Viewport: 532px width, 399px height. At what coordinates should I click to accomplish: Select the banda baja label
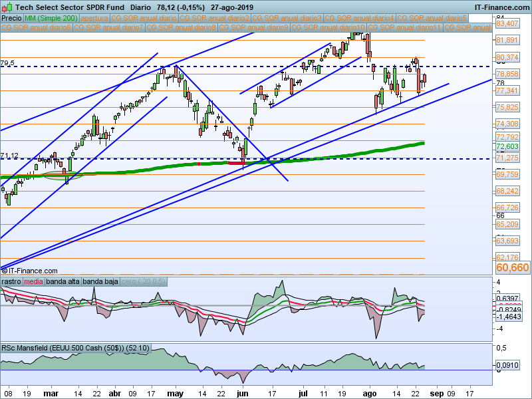[x=100, y=281]
